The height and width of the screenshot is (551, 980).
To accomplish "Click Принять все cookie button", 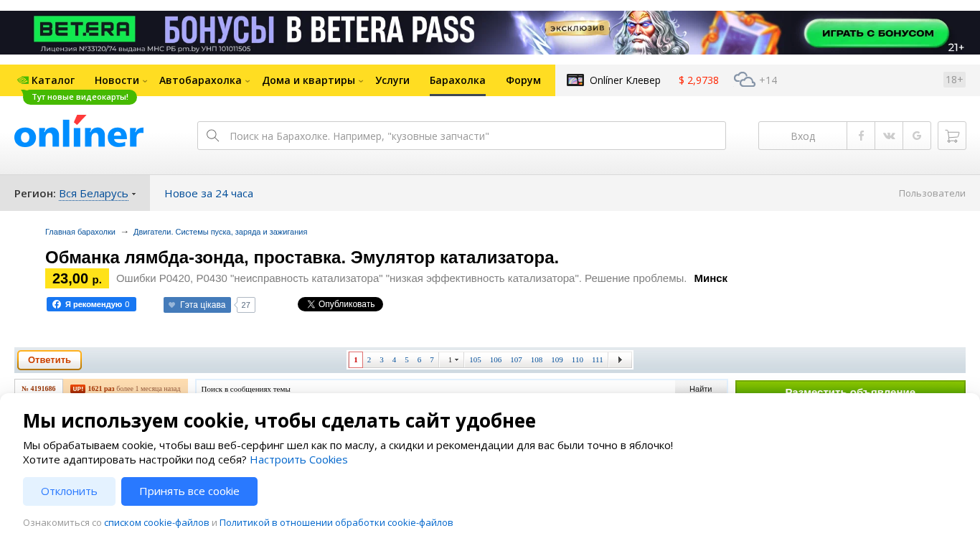I will coord(189,491).
